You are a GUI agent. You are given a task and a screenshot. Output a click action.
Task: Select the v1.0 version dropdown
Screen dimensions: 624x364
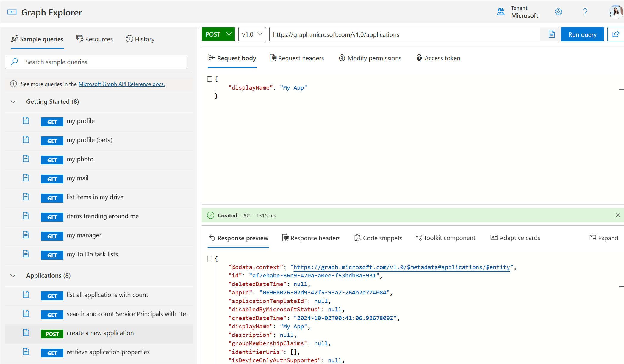(x=251, y=34)
